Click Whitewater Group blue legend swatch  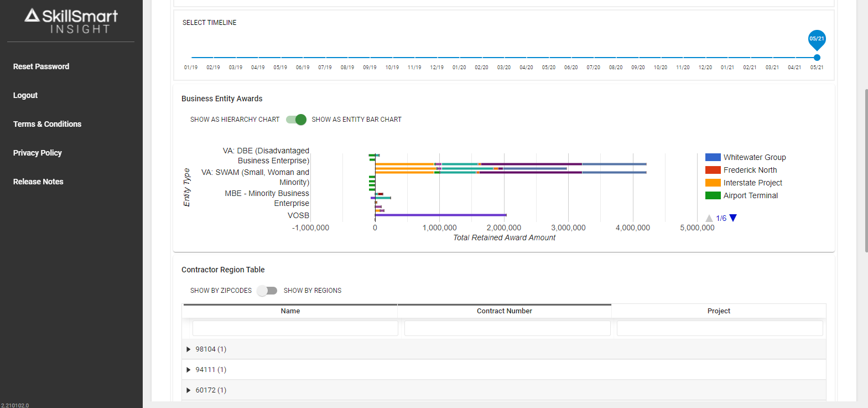713,157
